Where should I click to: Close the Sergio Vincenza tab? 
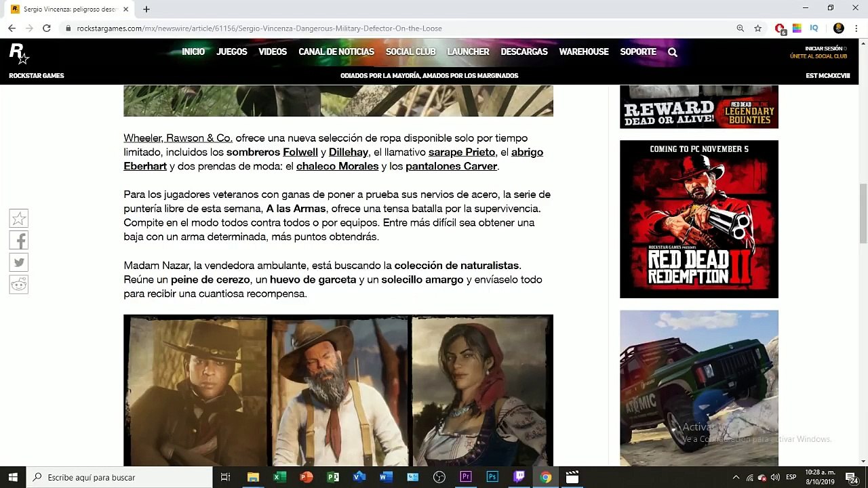click(x=125, y=9)
